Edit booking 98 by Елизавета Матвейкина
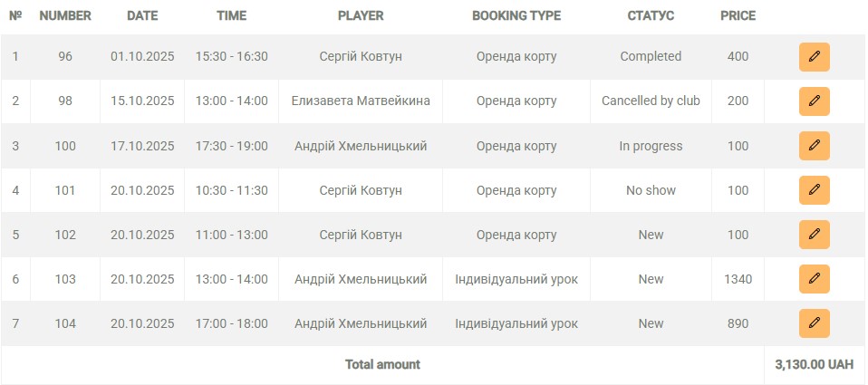 (814, 101)
